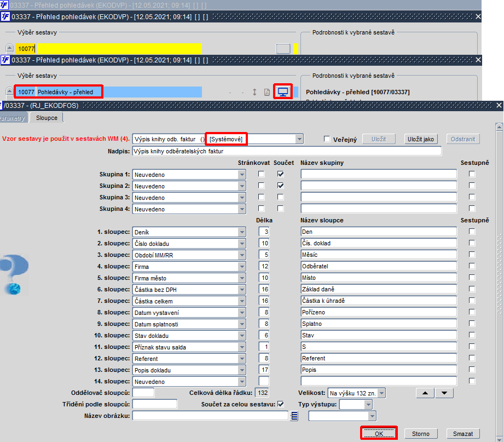The image size is (504, 442).
Task: Open list icon next to Název obrázku
Action: 294,416
